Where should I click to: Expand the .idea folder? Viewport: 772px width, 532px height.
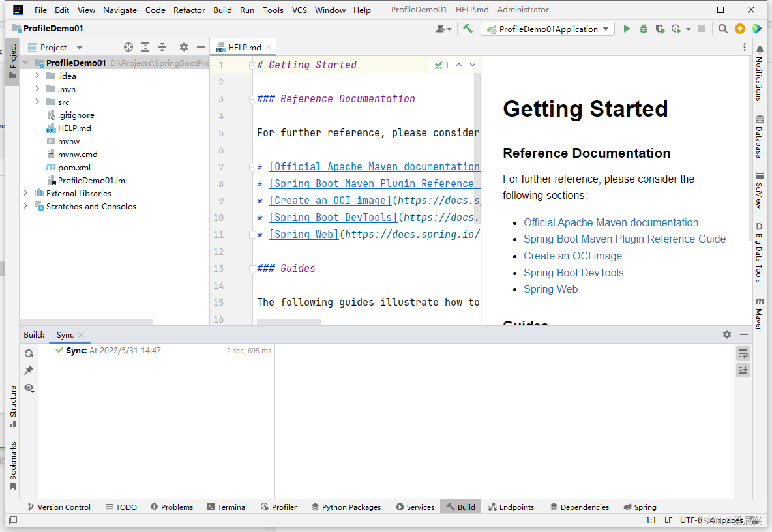coord(37,76)
